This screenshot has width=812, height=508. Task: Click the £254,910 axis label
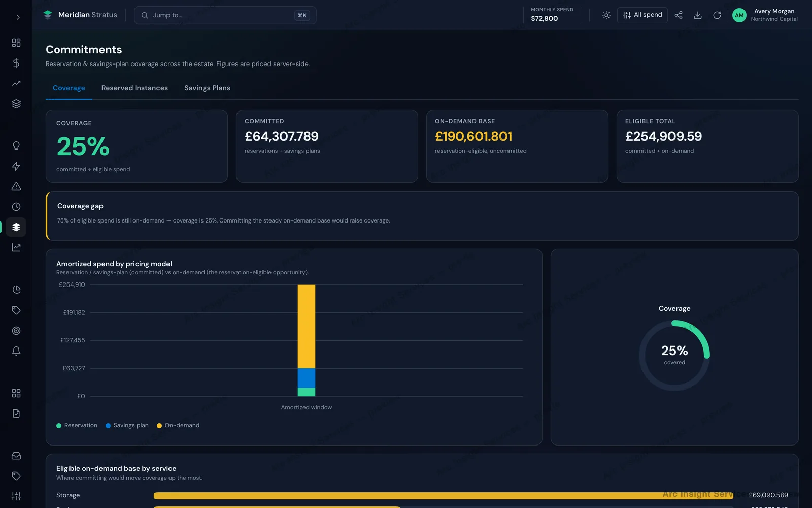[72, 285]
